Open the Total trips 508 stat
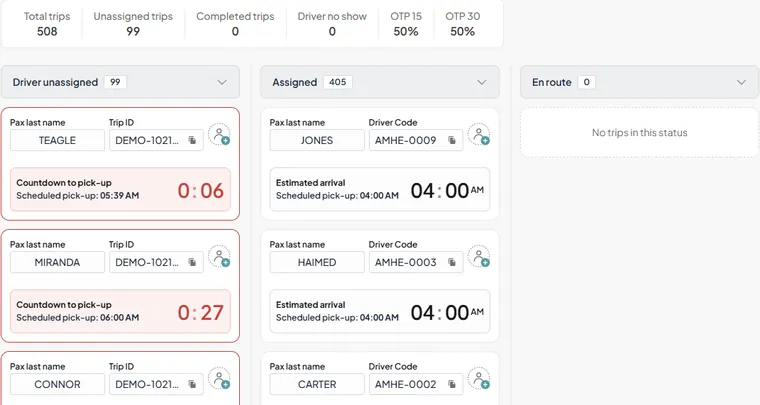760x405 pixels. click(x=47, y=24)
